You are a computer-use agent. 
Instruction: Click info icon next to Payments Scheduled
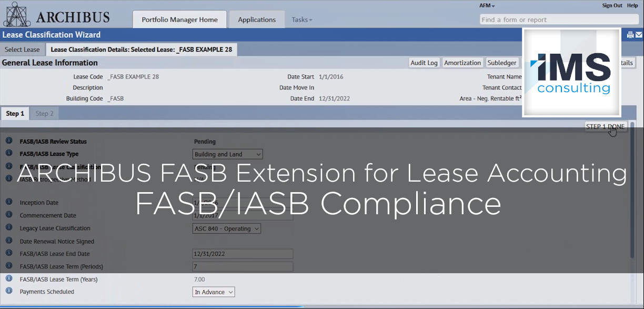click(9, 291)
